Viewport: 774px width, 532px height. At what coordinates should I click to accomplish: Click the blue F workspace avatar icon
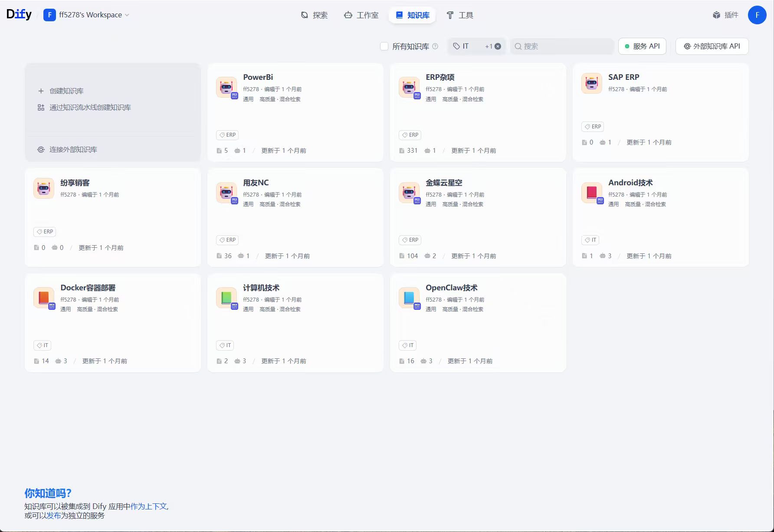[x=49, y=15]
